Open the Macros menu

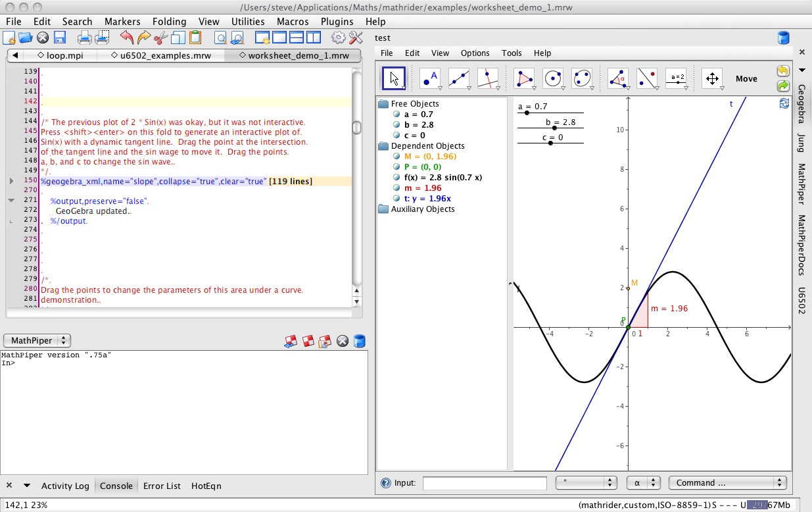[293, 22]
